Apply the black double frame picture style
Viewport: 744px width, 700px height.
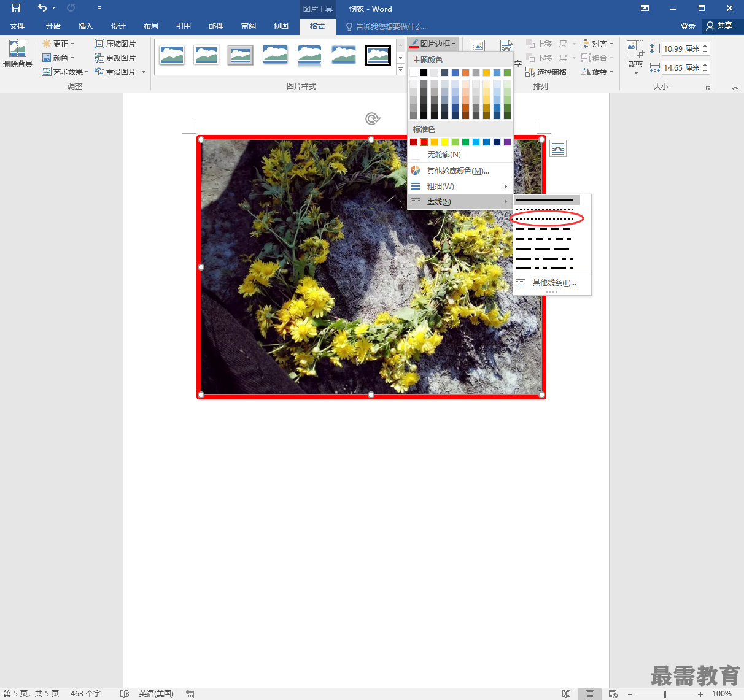coord(378,55)
